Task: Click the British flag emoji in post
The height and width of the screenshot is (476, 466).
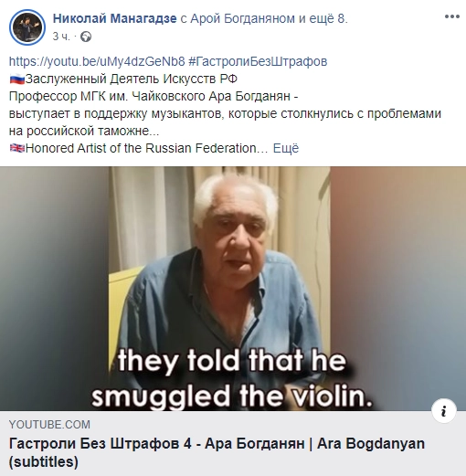Action: coord(17,148)
